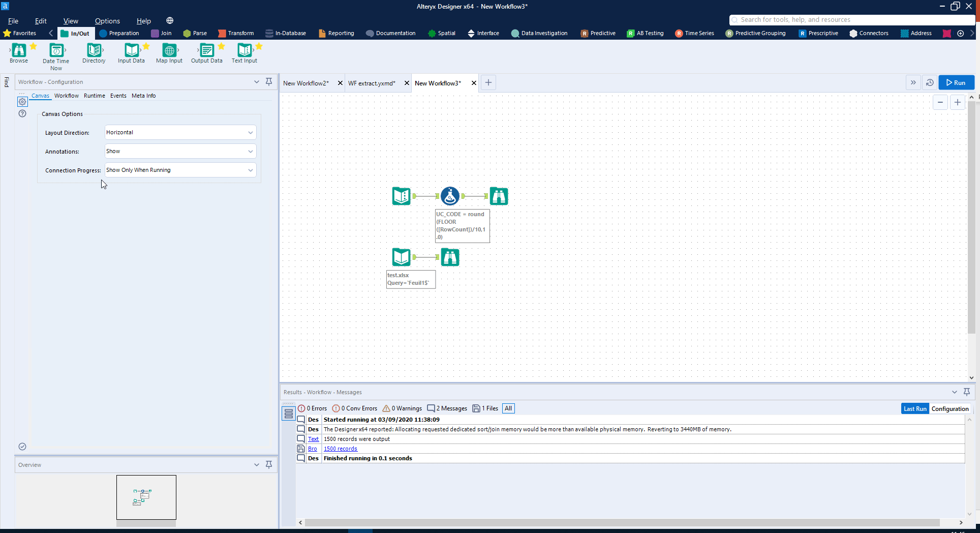Click the Text Input node on the canvas
This screenshot has width=980, height=533.
[x=401, y=196]
